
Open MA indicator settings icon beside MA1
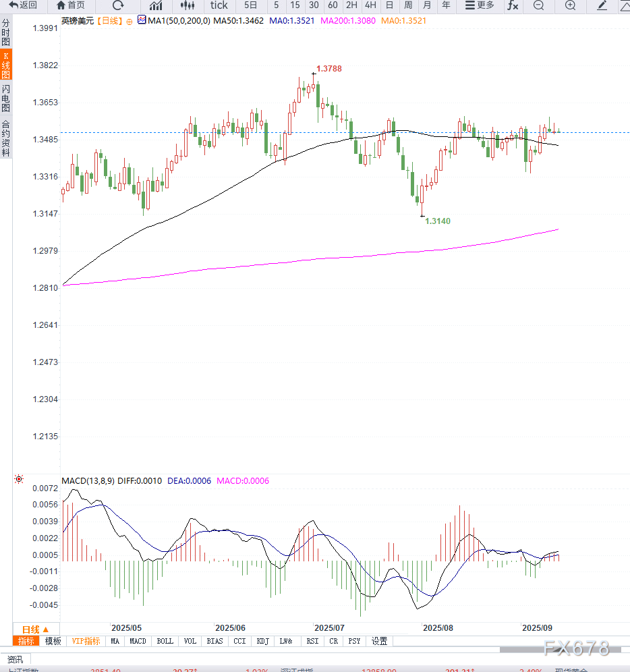tap(142, 20)
